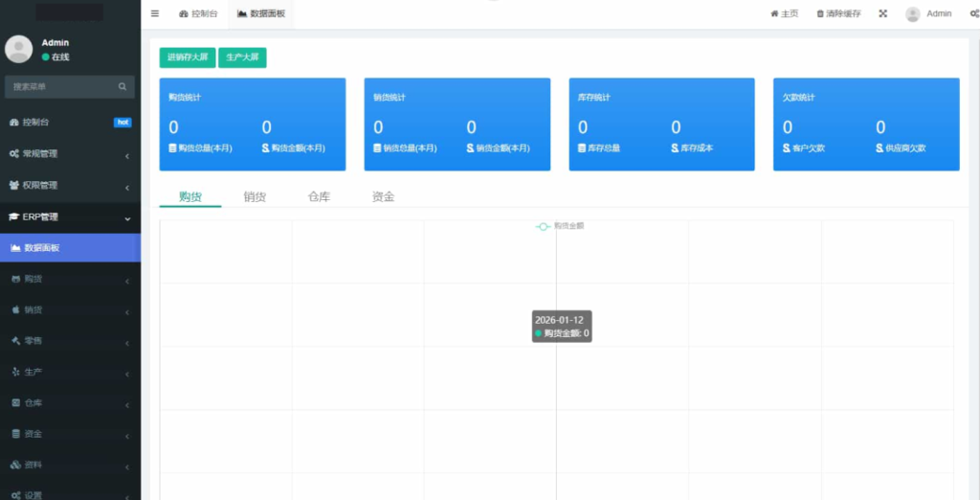Click the Admin avatar in top bar
980x500 pixels.
tap(913, 13)
